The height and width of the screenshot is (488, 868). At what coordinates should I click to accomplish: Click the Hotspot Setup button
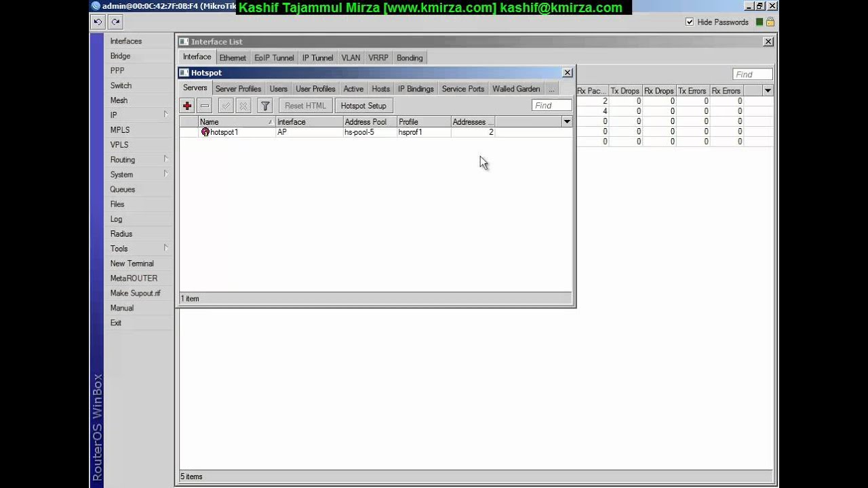(363, 106)
